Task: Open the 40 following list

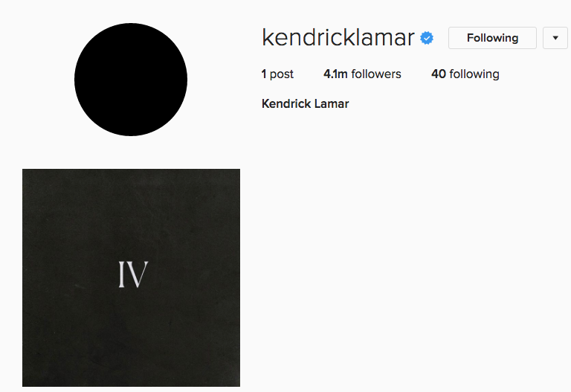Action: [465, 74]
